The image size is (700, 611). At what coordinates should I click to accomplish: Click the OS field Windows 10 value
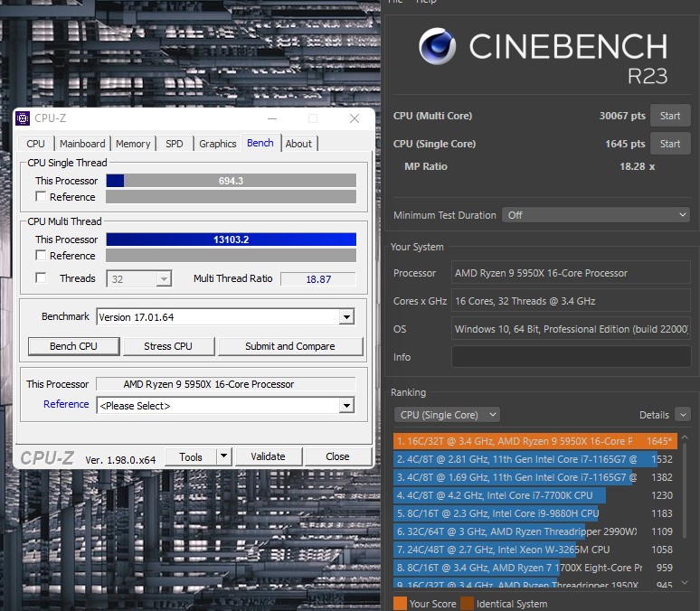(571, 329)
